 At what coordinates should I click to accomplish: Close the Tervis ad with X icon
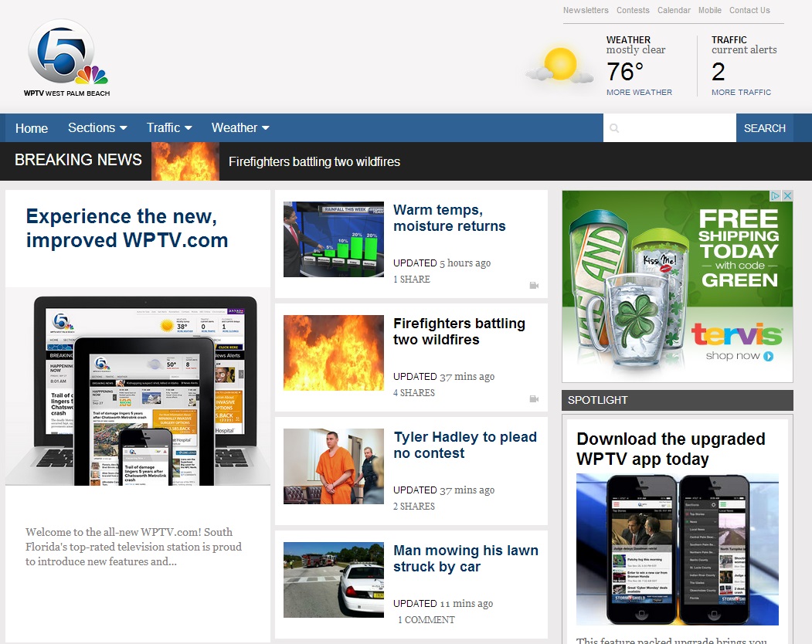[787, 195]
